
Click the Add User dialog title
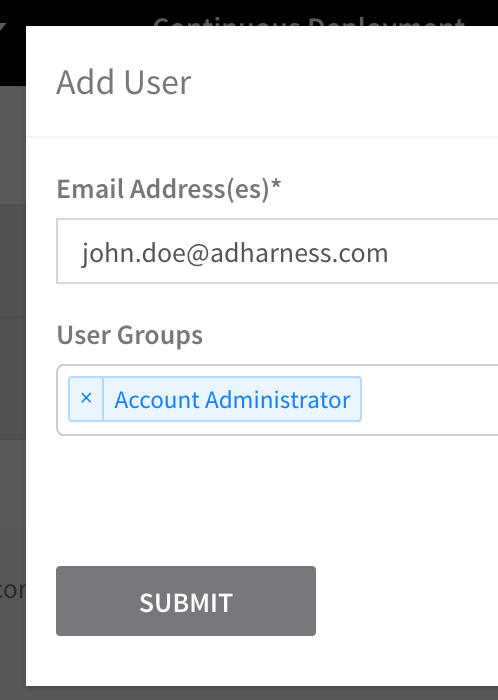click(124, 83)
